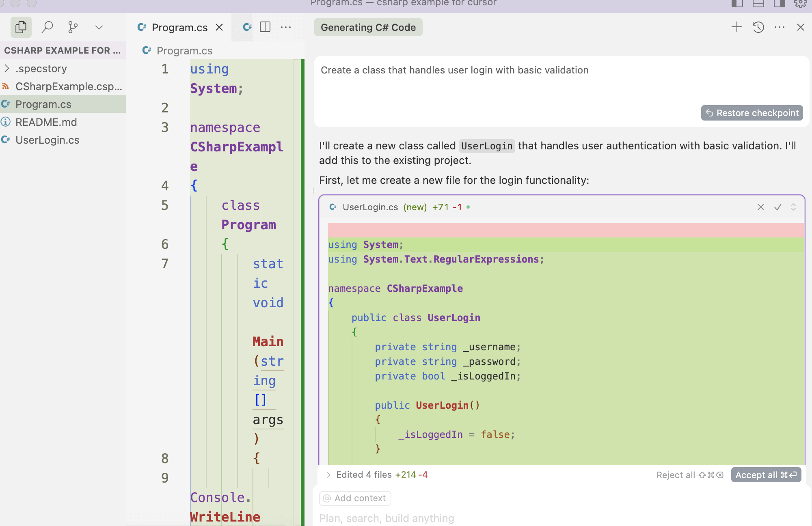Open the Search magnifier in sidebar
The height and width of the screenshot is (526, 812).
(x=47, y=27)
